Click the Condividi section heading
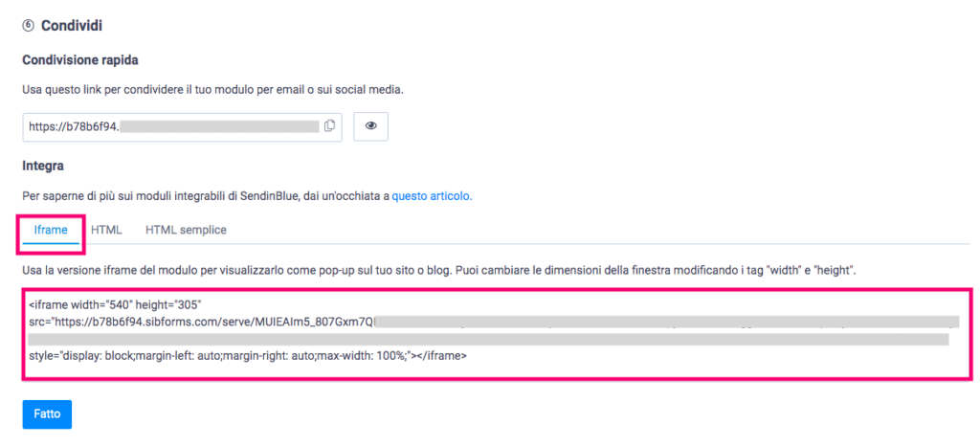 [71, 26]
